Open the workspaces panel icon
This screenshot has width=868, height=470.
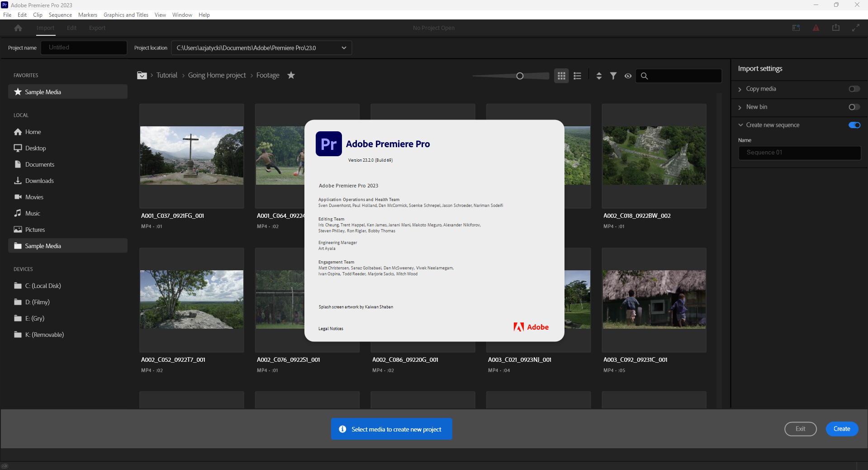(796, 28)
